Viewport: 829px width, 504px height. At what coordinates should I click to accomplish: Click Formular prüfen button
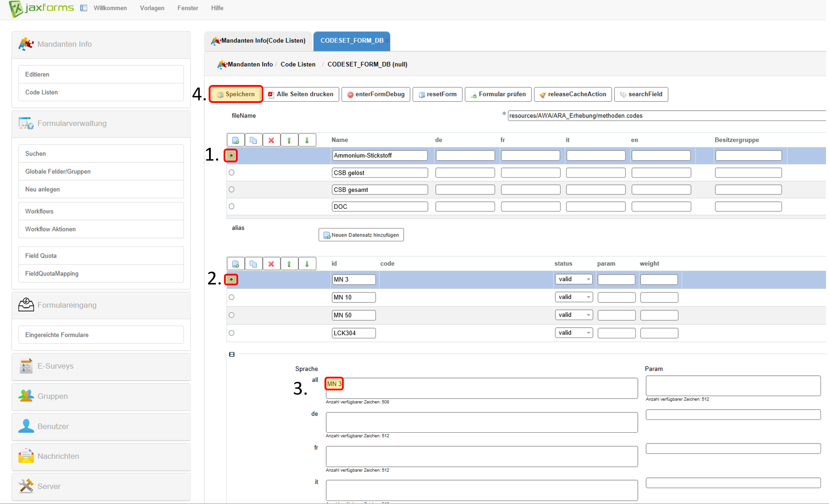click(498, 94)
